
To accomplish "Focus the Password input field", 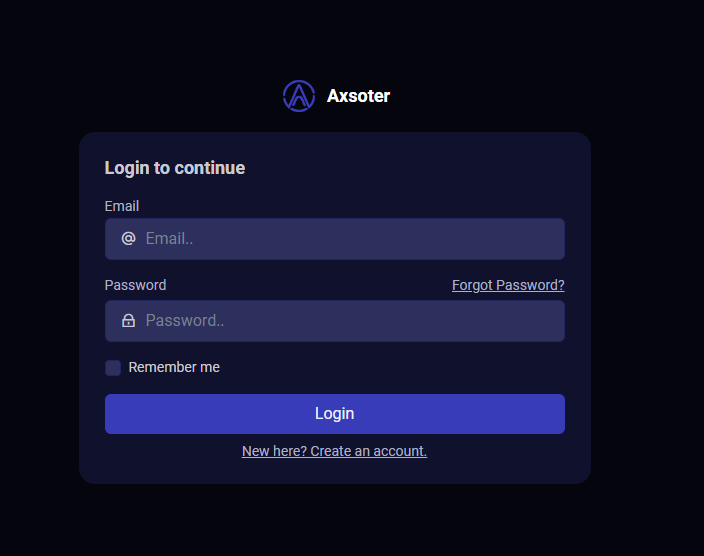I will (x=335, y=321).
